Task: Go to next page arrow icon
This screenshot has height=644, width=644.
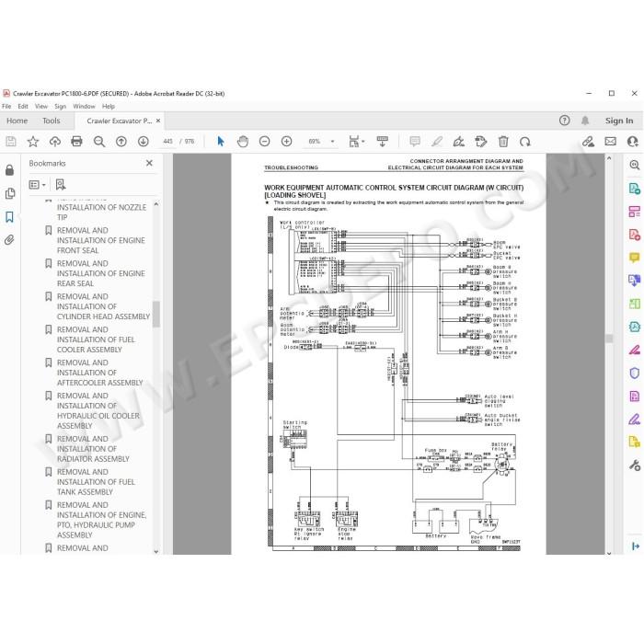Action: point(143,142)
